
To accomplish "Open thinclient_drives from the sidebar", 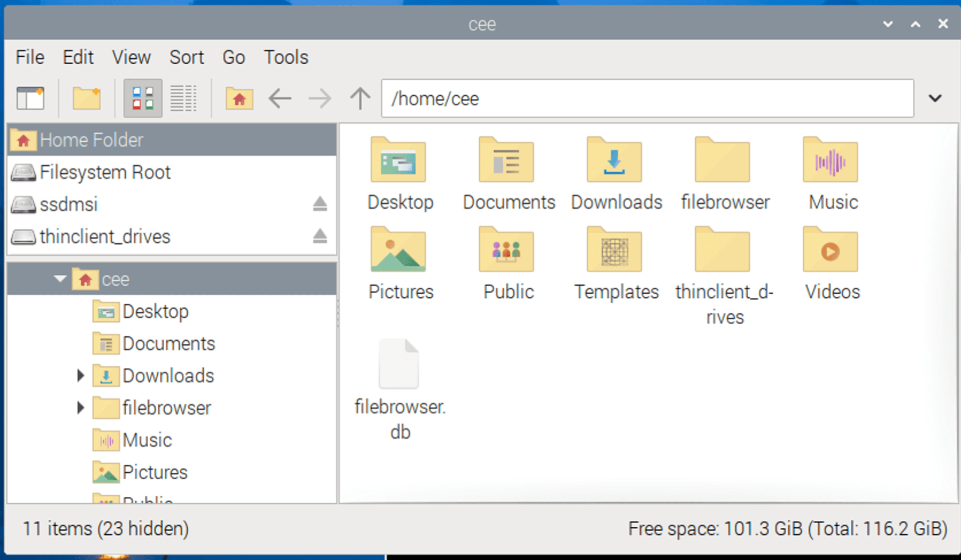I will [104, 236].
